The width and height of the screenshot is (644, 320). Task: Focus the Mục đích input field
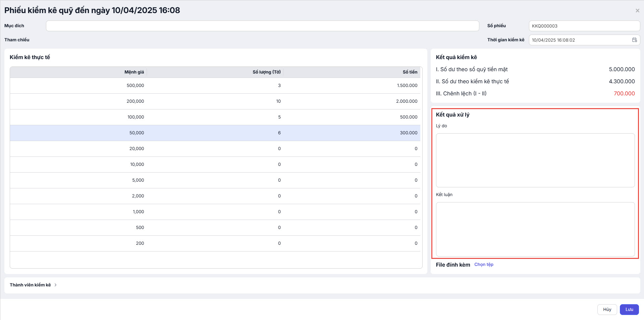click(262, 26)
